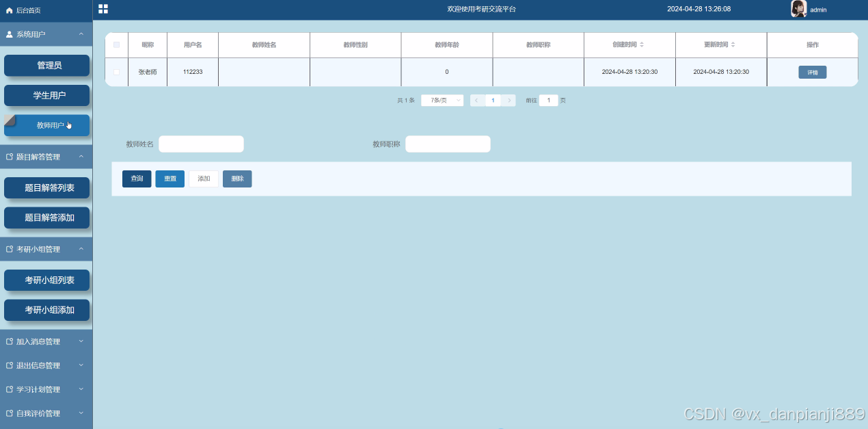Click the 昵称 column header
Viewport: 868px width, 429px height.
pyautogui.click(x=147, y=44)
